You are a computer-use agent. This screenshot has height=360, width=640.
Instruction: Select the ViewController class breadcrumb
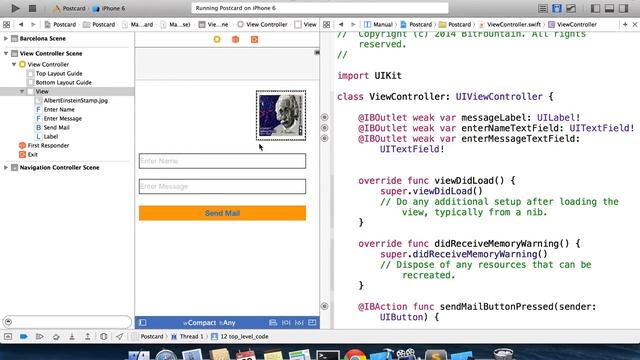[x=572, y=24]
